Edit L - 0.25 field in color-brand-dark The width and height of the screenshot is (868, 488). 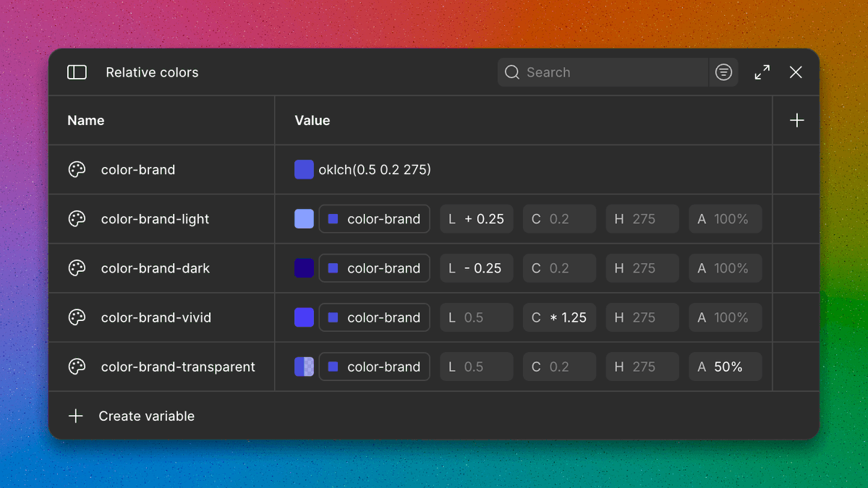tap(477, 268)
